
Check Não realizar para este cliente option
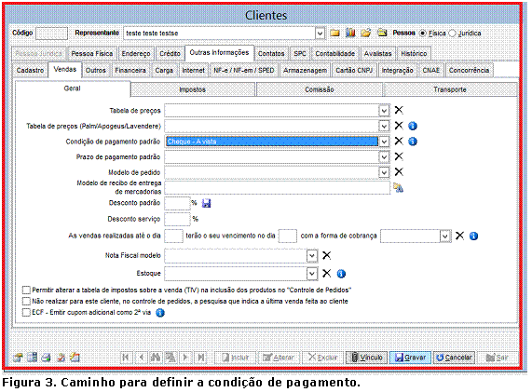(26, 301)
